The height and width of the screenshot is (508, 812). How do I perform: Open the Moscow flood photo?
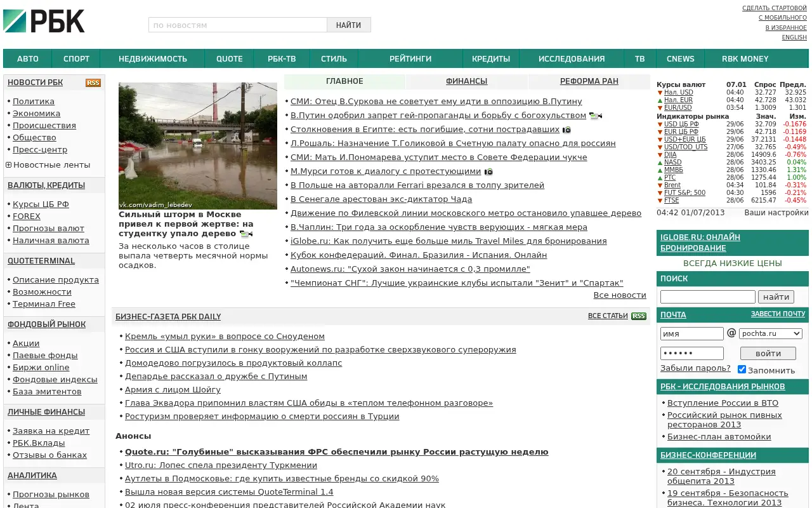pos(198,145)
